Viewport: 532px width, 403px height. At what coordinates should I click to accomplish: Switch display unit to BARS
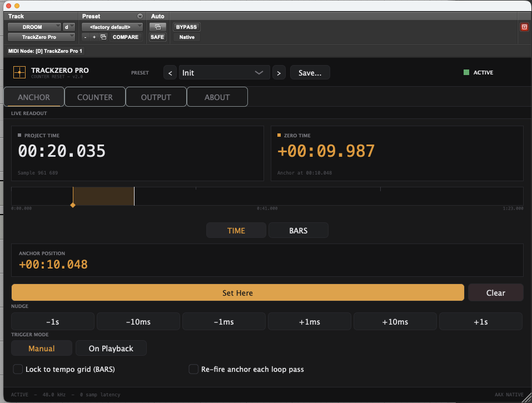pos(298,231)
